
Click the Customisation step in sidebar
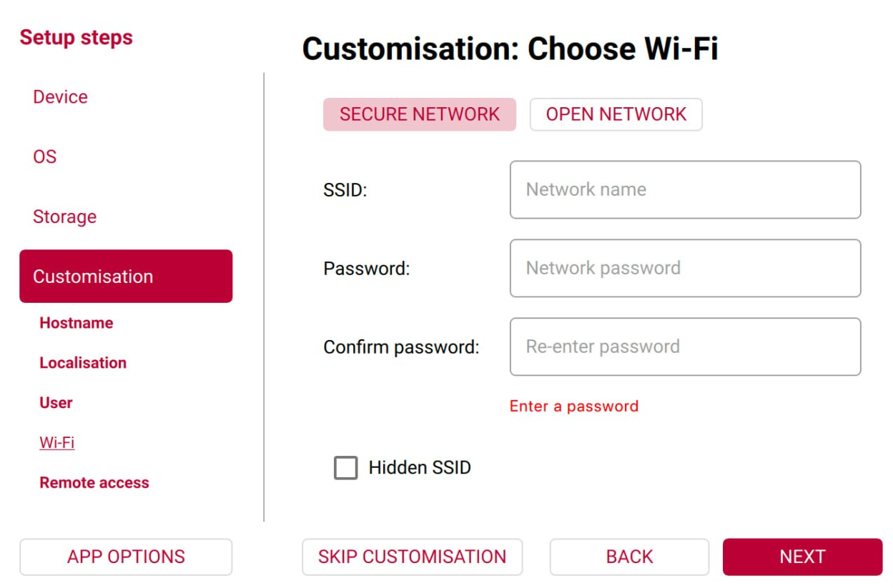(92, 276)
